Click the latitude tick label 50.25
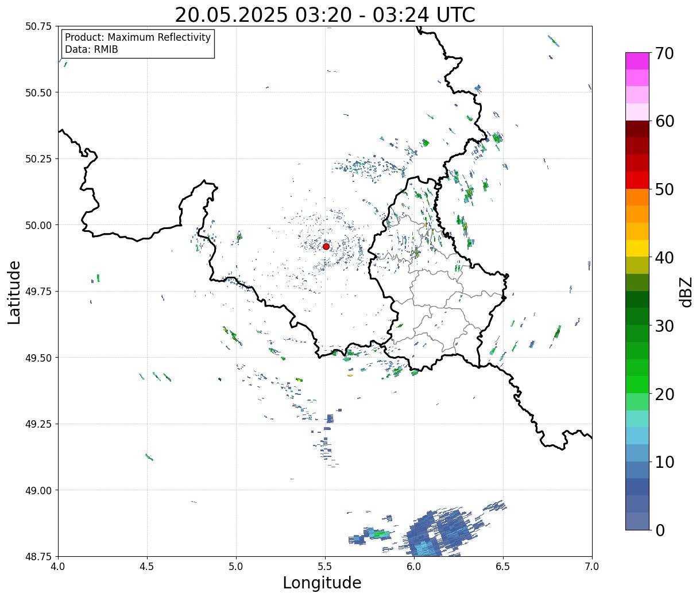Image resolution: width=700 pixels, height=597 pixels. click(38, 159)
